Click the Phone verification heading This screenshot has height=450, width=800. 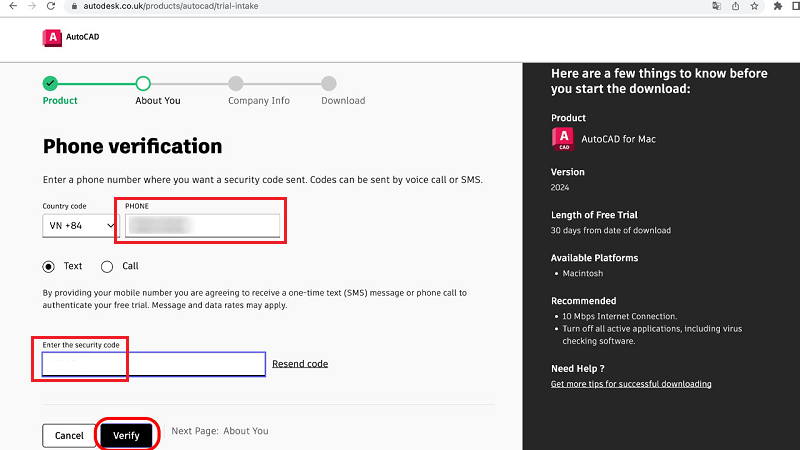pyautogui.click(x=133, y=146)
